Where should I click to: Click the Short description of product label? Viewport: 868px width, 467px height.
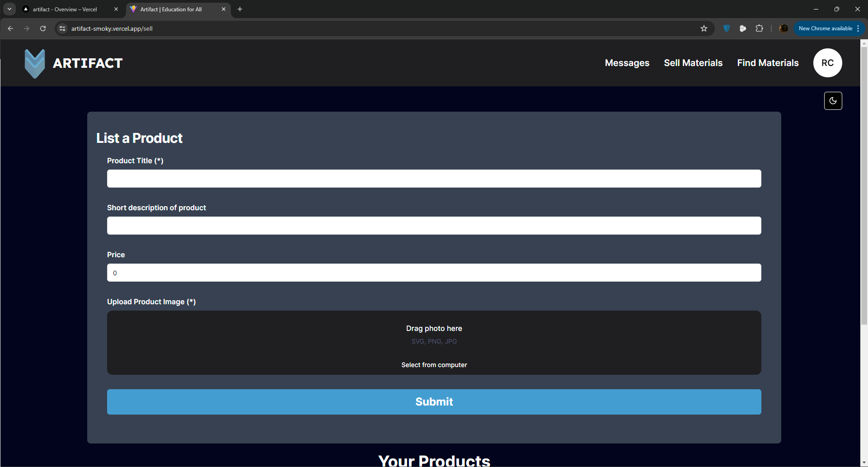[x=156, y=208]
